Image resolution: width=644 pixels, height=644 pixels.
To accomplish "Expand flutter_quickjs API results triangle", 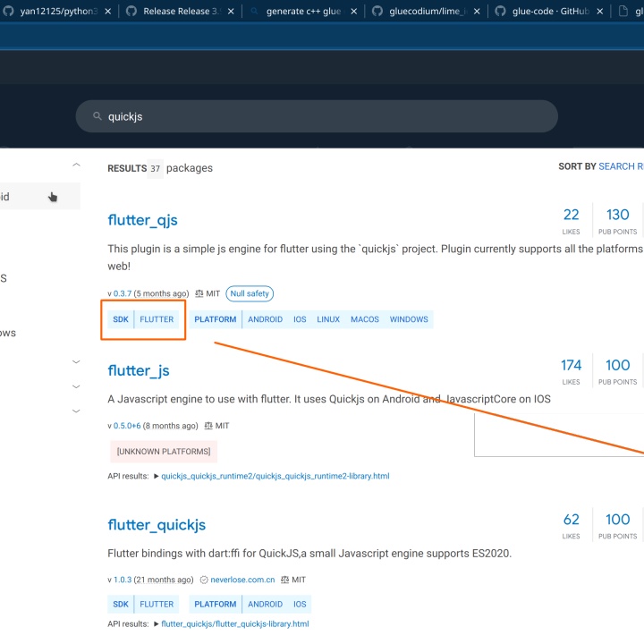I will click(156, 624).
